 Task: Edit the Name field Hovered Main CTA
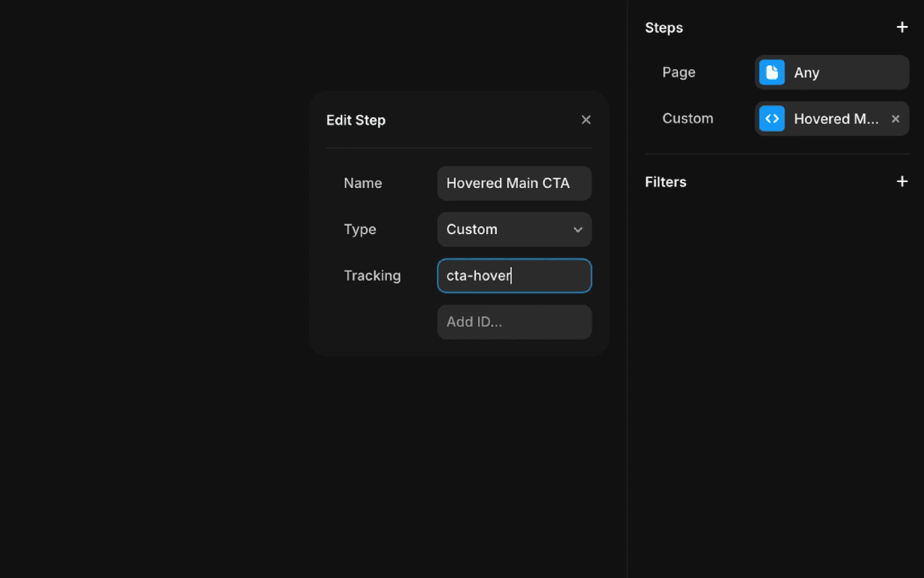pos(514,183)
